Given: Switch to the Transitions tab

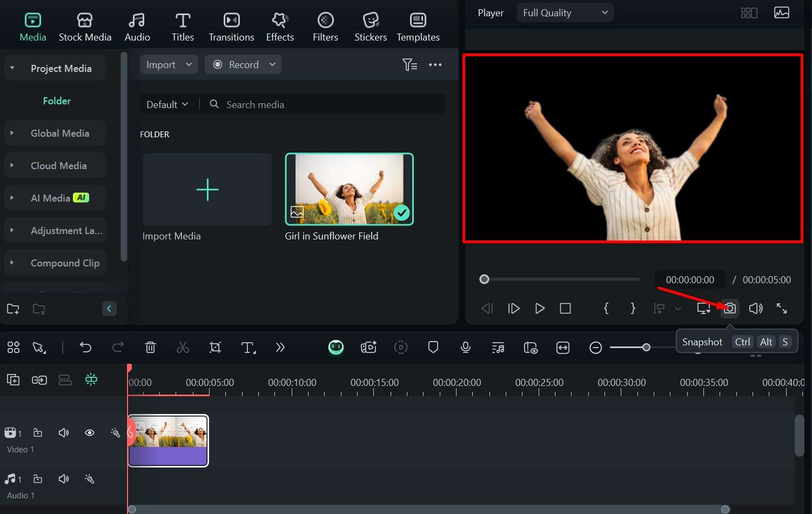Looking at the screenshot, I should coord(231,27).
